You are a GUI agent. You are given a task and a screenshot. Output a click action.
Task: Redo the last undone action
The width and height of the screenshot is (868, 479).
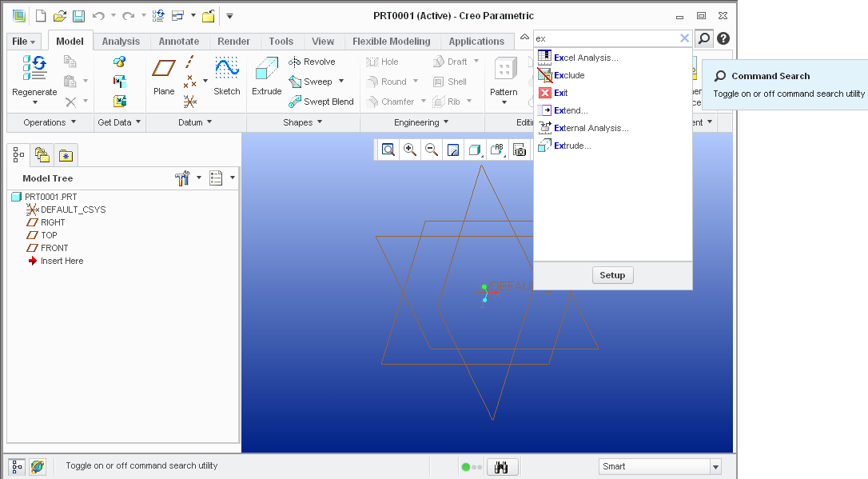(129, 16)
